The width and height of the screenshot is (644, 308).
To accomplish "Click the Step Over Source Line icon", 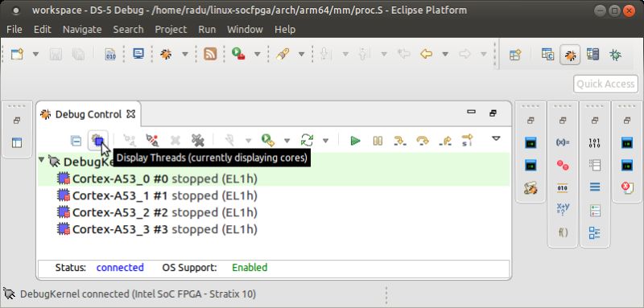I will tap(422, 141).
